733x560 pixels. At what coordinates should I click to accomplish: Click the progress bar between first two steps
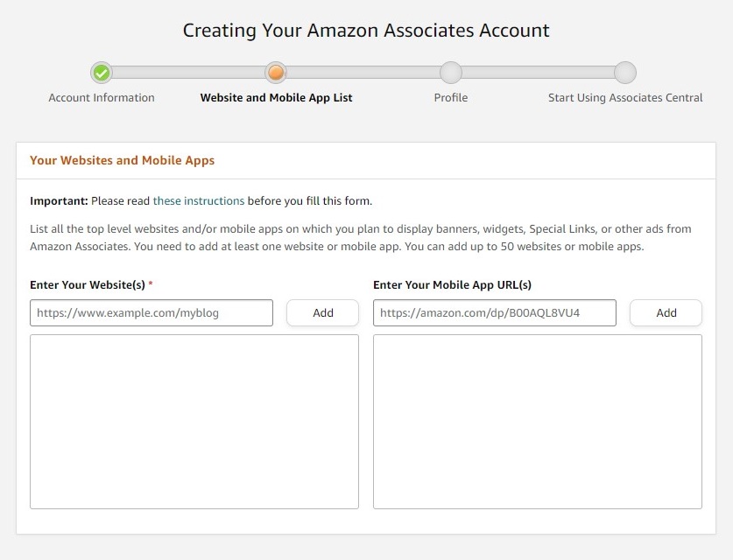189,73
